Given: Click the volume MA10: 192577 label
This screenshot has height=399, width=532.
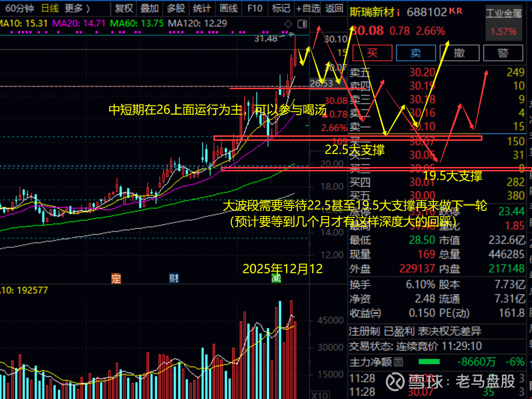Looking at the screenshot, I should click(x=24, y=290).
